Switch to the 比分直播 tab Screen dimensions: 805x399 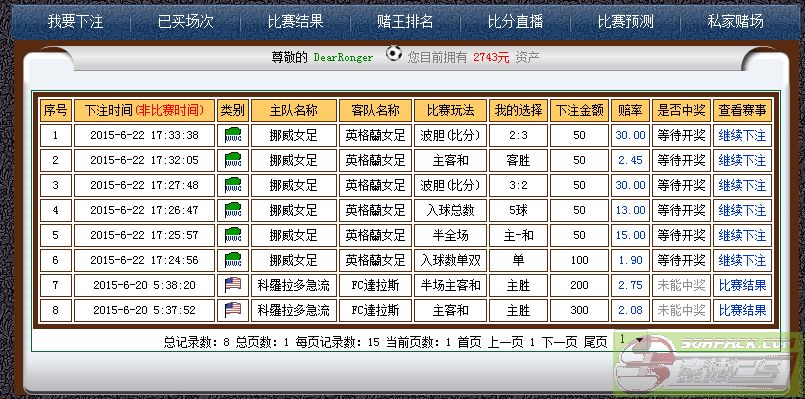(x=515, y=22)
